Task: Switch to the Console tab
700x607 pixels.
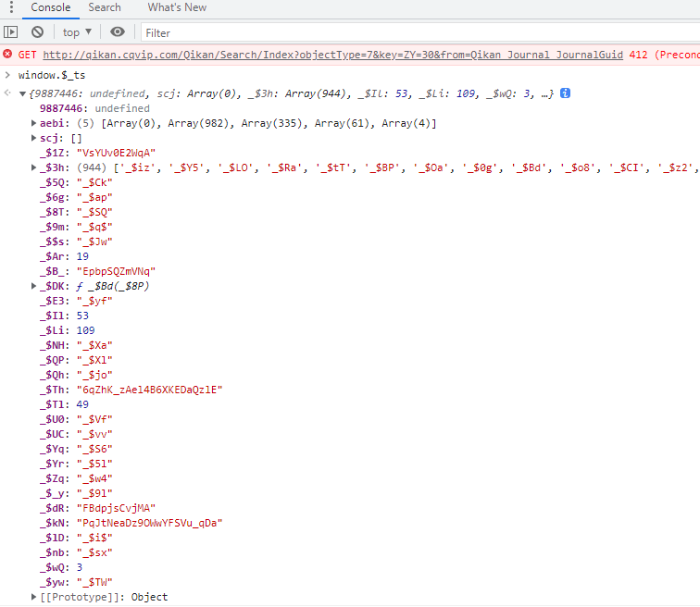Action: pyautogui.click(x=50, y=7)
